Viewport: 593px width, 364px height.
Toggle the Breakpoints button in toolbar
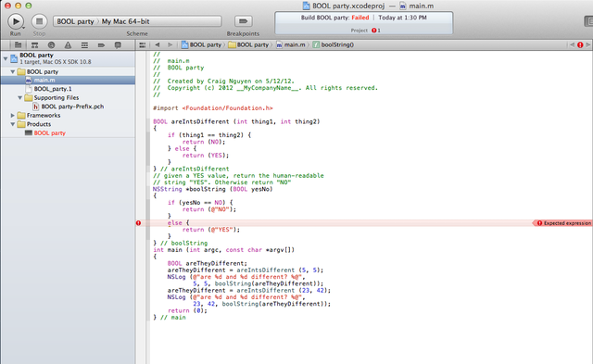[243, 21]
